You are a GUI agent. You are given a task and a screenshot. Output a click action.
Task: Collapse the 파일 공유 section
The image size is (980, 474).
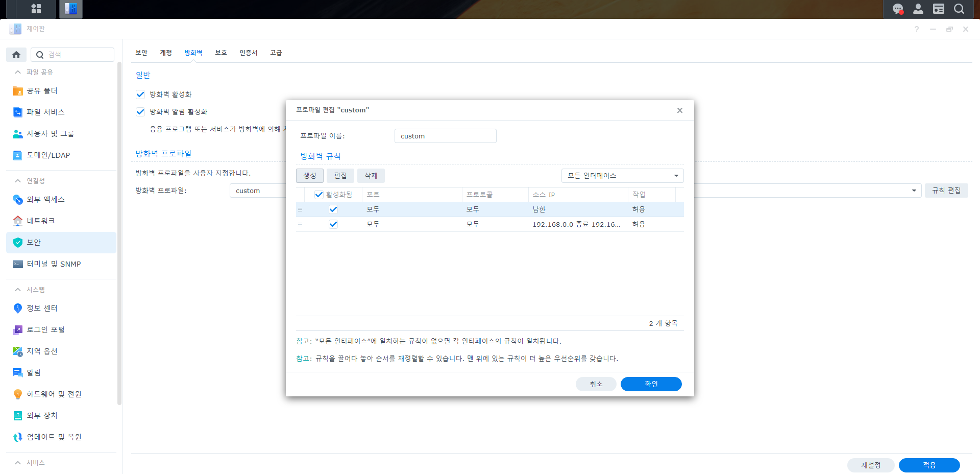point(18,72)
